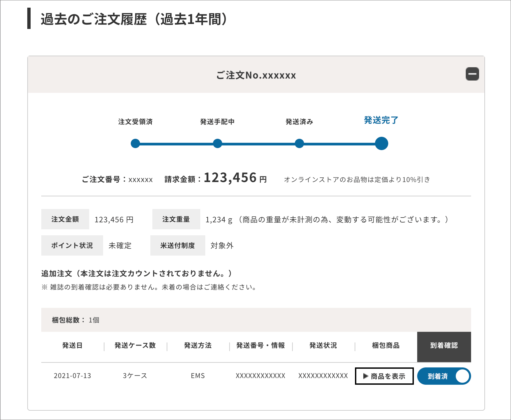Image resolution: width=511 pixels, height=420 pixels.
Task: Click the 発送状況 value in the row
Action: [323, 376]
